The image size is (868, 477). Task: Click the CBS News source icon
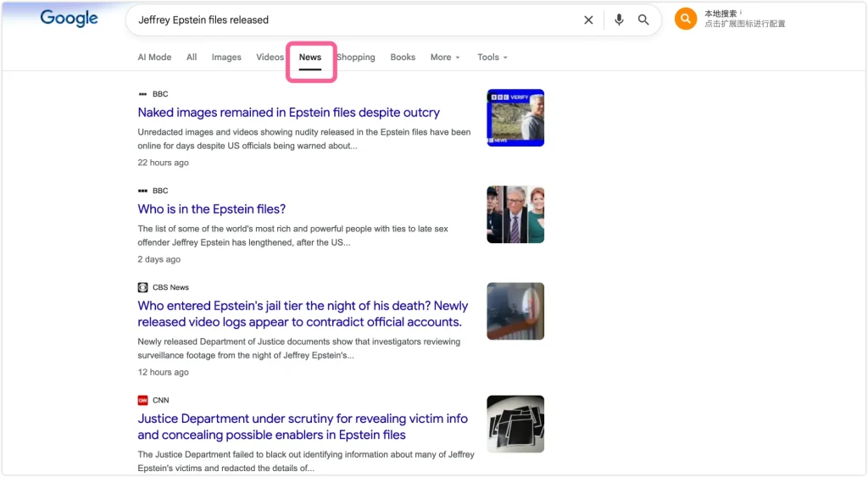point(142,287)
